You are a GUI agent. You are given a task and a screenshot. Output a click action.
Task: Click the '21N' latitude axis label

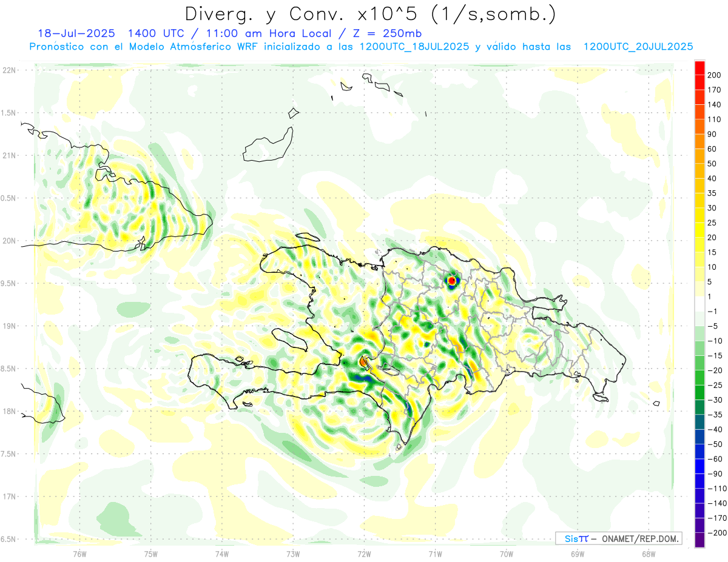point(9,156)
